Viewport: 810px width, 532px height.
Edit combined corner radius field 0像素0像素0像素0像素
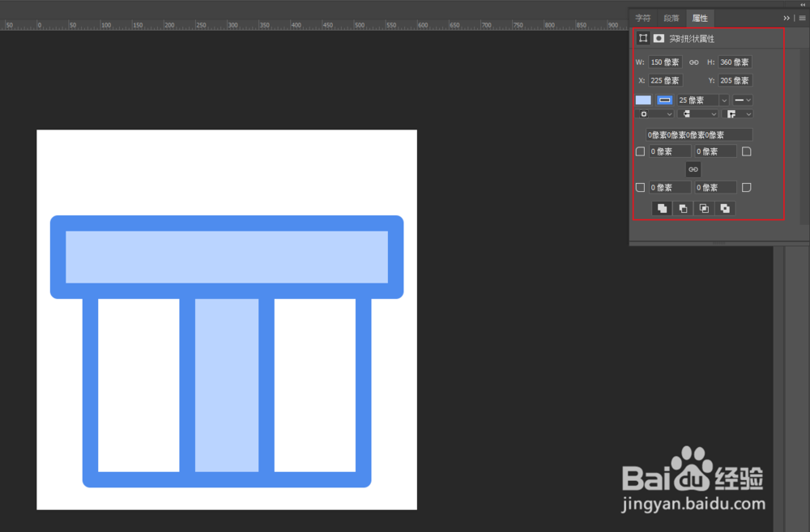[699, 134]
